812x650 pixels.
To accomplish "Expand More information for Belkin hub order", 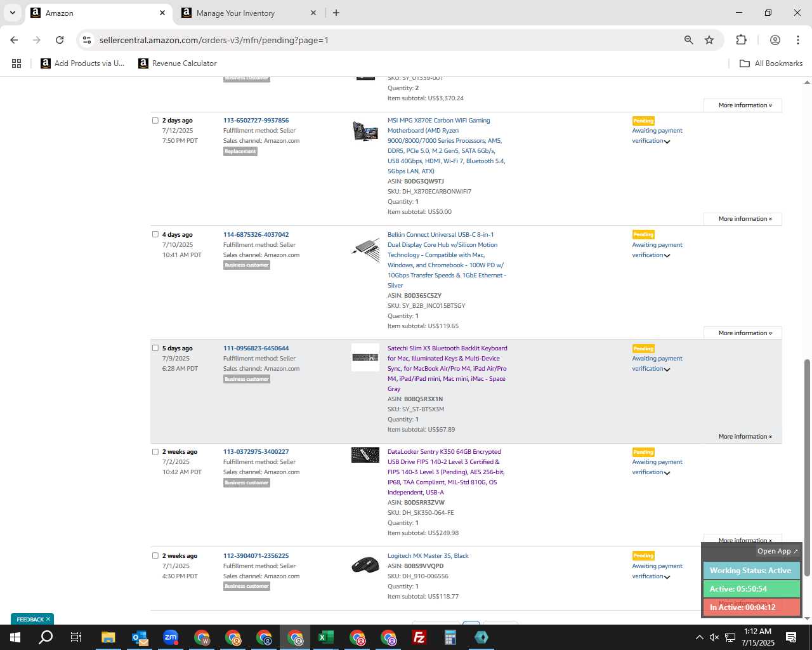I will pos(743,333).
